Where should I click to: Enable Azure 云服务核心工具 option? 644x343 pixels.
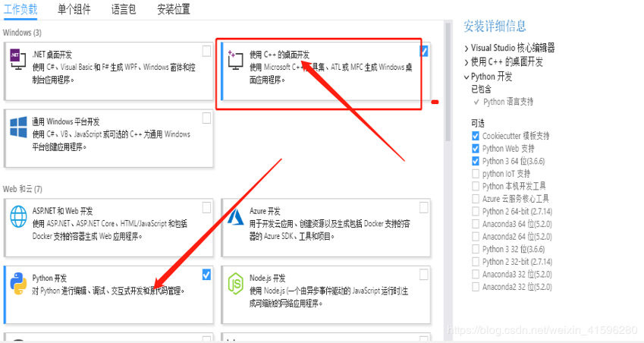(476, 199)
